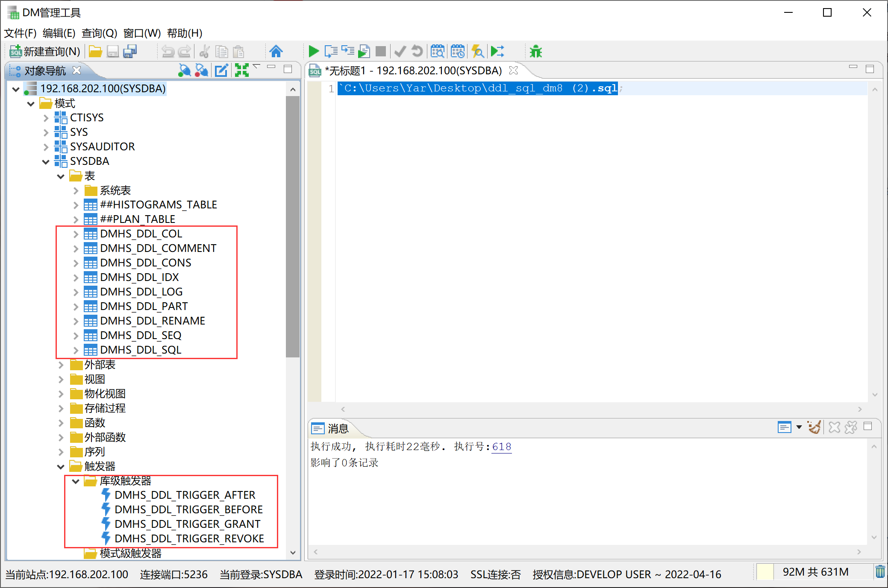Screen dimensions: 888x588
Task: Collapse the 库级触发器 folder
Action: tap(76, 481)
